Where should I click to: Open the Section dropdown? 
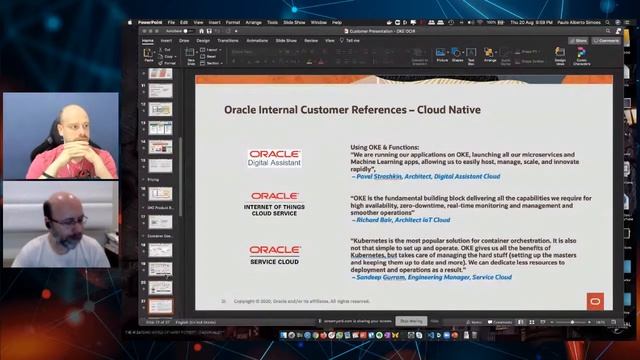point(211,63)
